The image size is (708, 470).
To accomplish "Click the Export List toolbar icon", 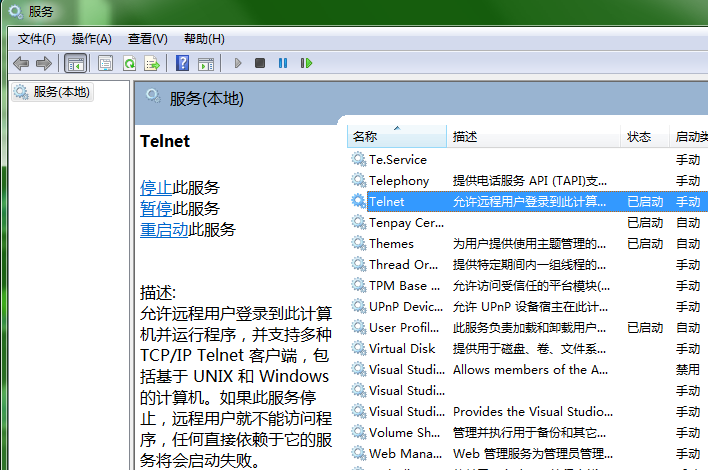I will click(x=152, y=63).
